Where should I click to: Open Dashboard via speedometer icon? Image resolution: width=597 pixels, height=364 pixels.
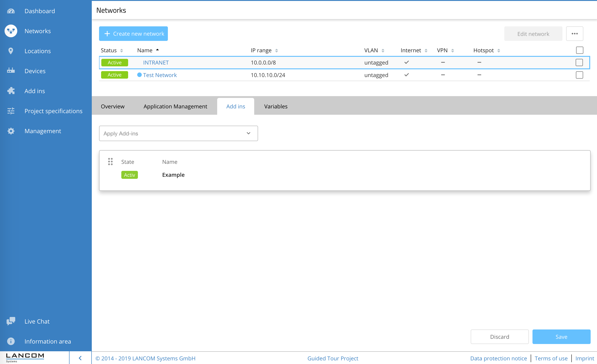[x=11, y=11]
